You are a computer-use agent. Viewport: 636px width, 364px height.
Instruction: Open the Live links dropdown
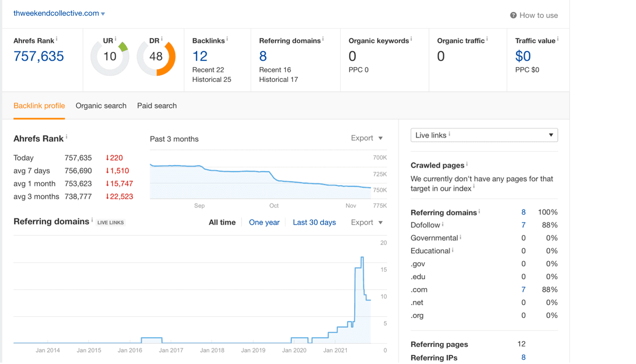click(x=484, y=135)
